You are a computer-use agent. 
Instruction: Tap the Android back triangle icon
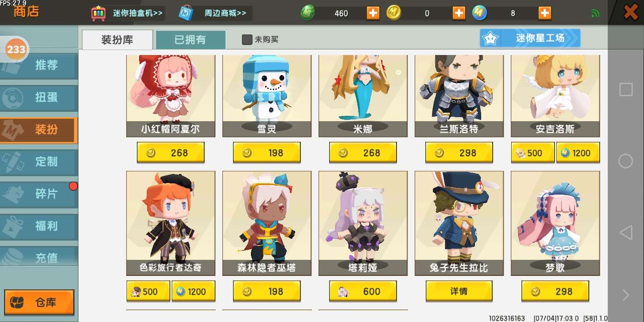pyautogui.click(x=626, y=233)
